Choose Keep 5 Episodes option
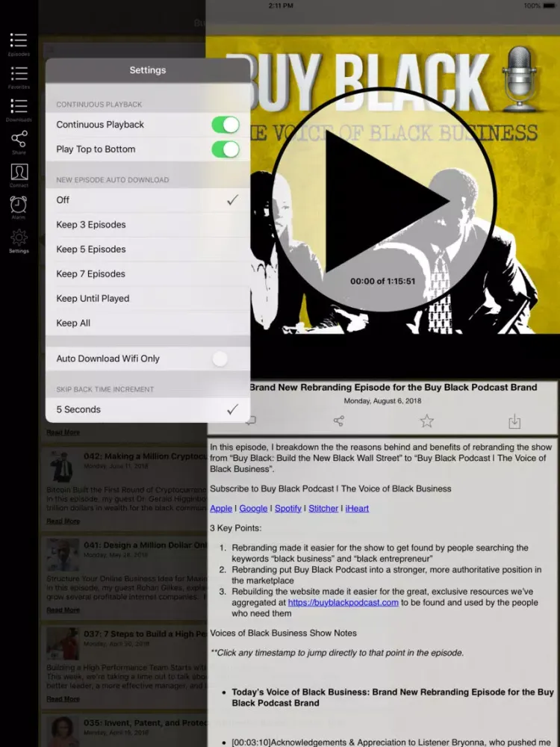The height and width of the screenshot is (747, 560). [x=148, y=249]
